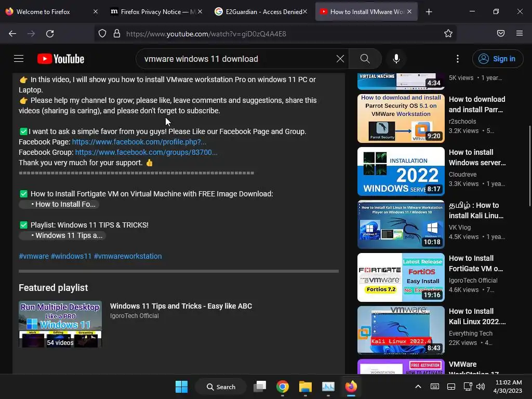Expand hidden system tray icons chevron
This screenshot has width=532, height=399.
point(418,387)
